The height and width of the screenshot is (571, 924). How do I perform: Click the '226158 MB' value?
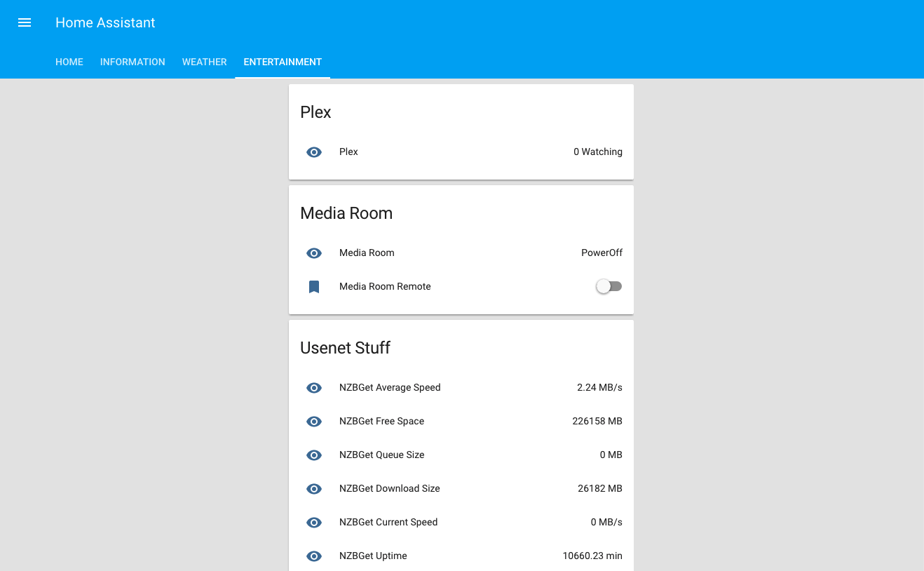(597, 421)
